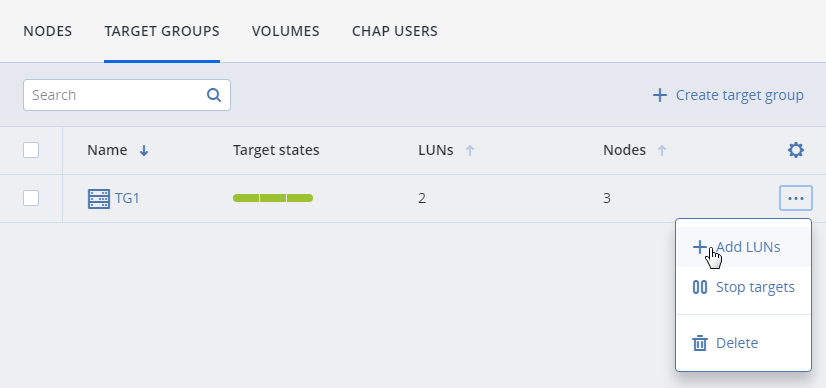Open the TG1 target group link
The width and height of the screenshot is (826, 388).
[x=127, y=199]
